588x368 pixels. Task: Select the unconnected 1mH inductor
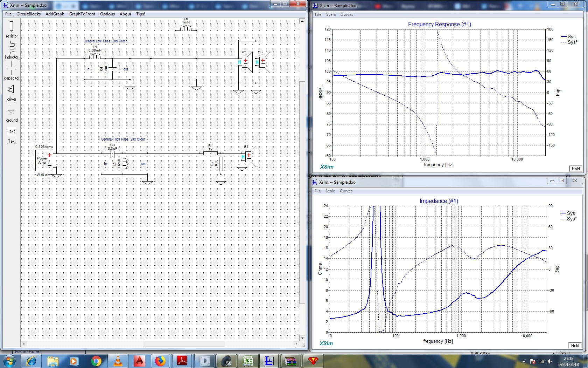coord(185,28)
